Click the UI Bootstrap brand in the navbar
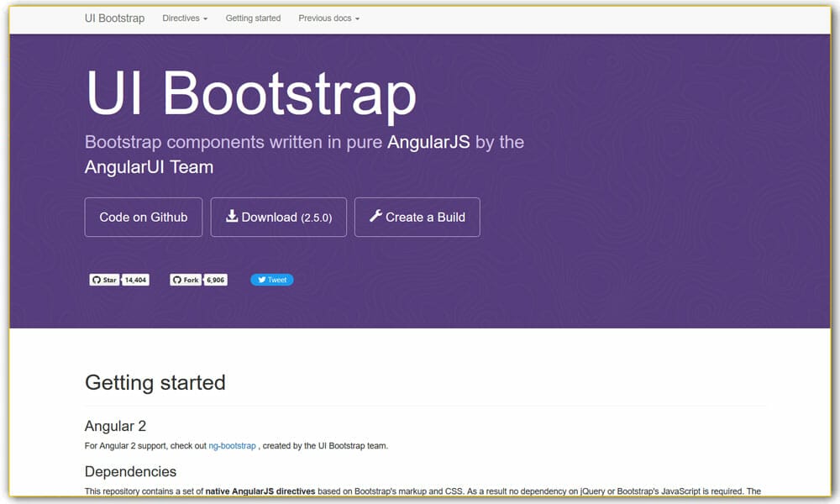The image size is (840, 504). (x=113, y=18)
